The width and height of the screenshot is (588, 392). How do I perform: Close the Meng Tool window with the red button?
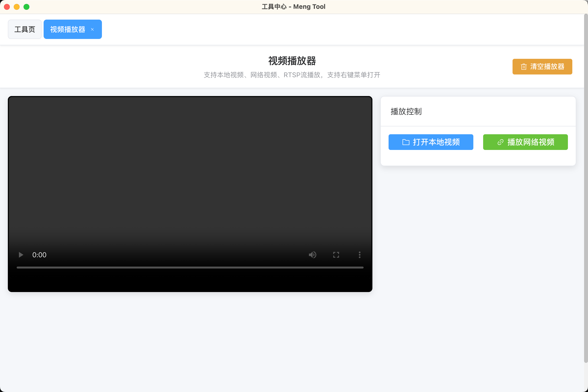[7, 7]
